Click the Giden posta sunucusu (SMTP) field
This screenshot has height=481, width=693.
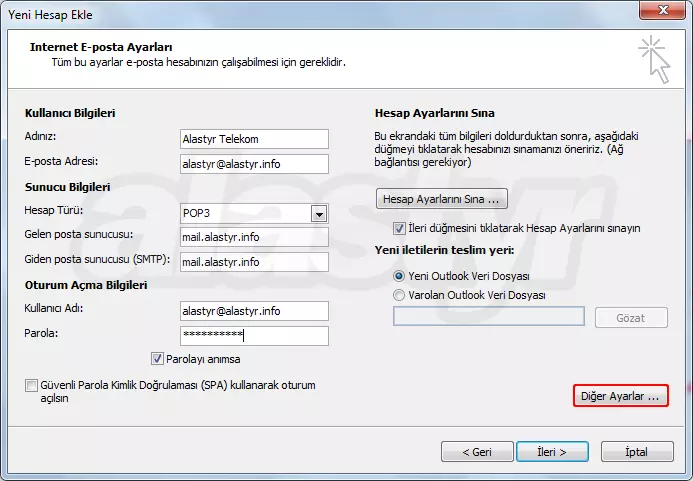254,262
